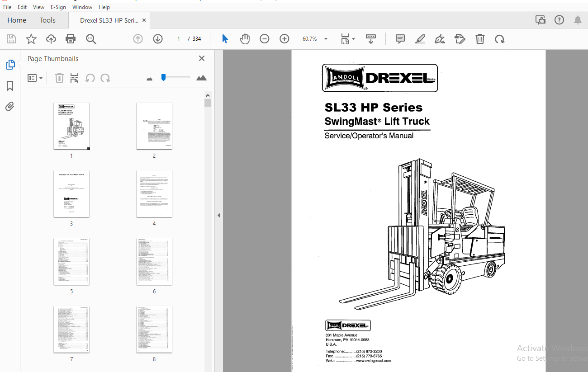The image size is (588, 372).
Task: Rotate thumbnails clockwise in panel
Action: click(x=105, y=78)
